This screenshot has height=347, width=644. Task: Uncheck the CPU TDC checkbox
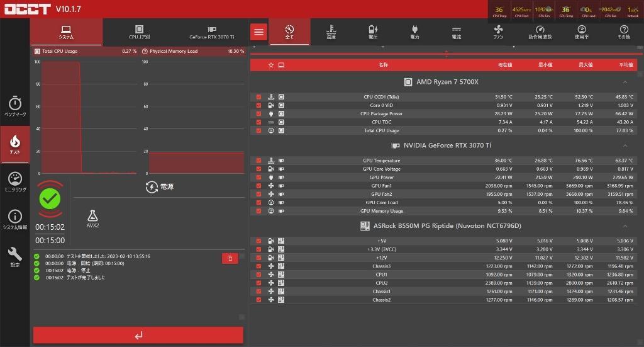coord(258,122)
